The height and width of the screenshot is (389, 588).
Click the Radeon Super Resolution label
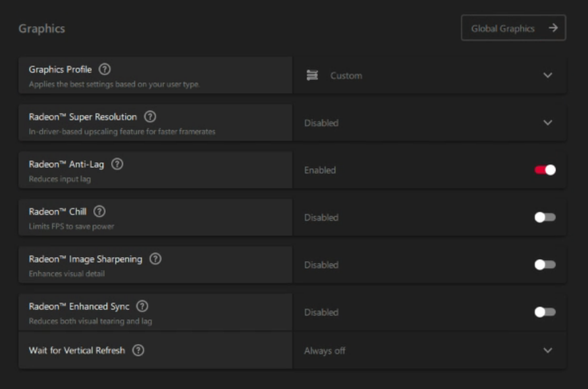pos(83,117)
